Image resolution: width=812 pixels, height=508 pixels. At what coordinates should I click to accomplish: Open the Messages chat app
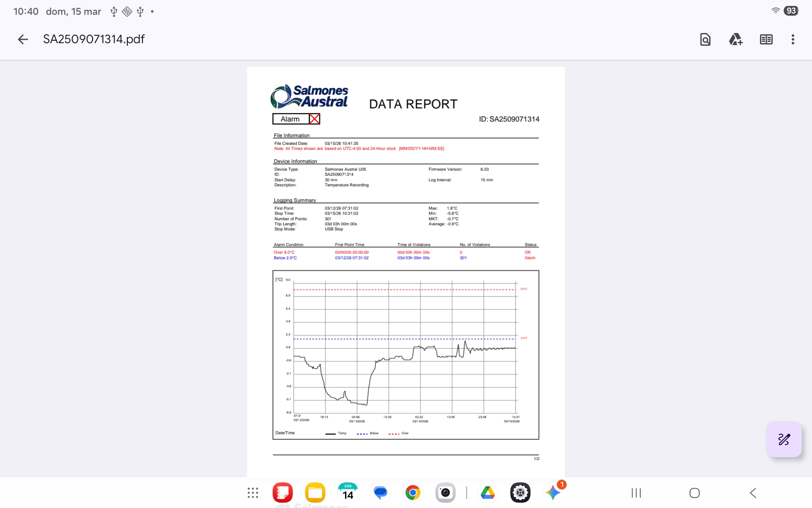tap(380, 493)
